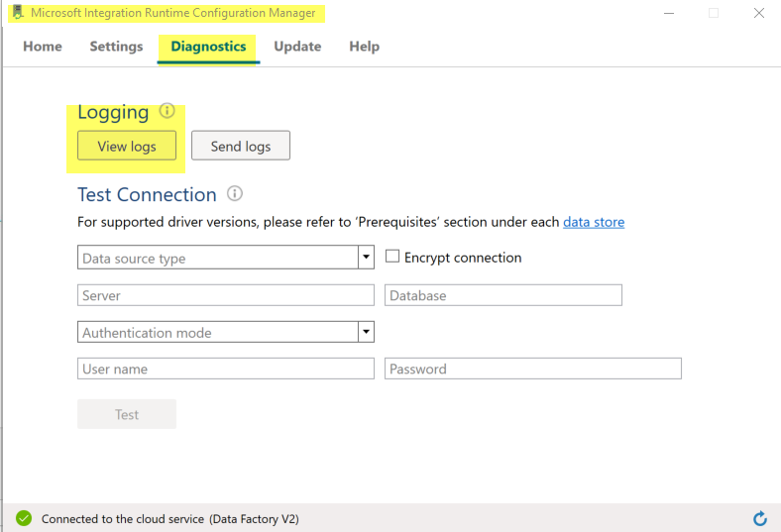Go to the Update tab
Image resolution: width=781 pixels, height=532 pixels.
297,47
